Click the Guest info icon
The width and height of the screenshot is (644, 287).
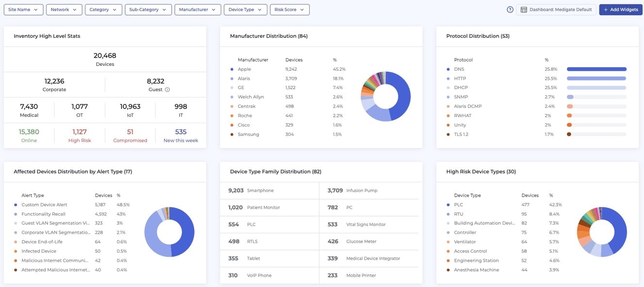(x=167, y=90)
